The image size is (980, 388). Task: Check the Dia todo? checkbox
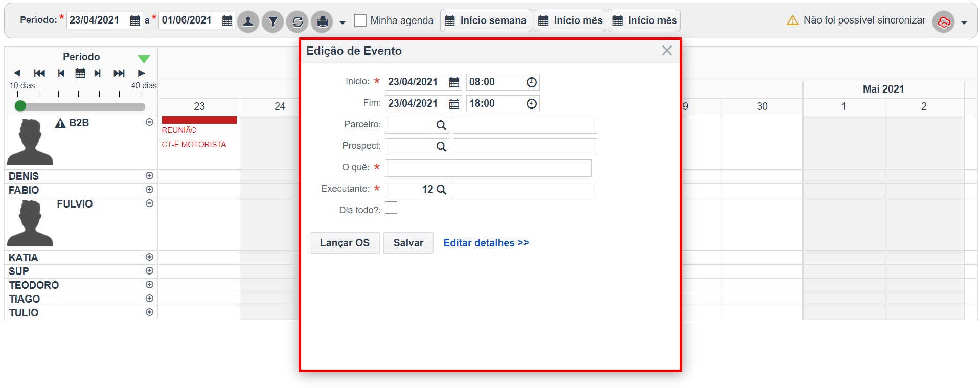pos(391,208)
